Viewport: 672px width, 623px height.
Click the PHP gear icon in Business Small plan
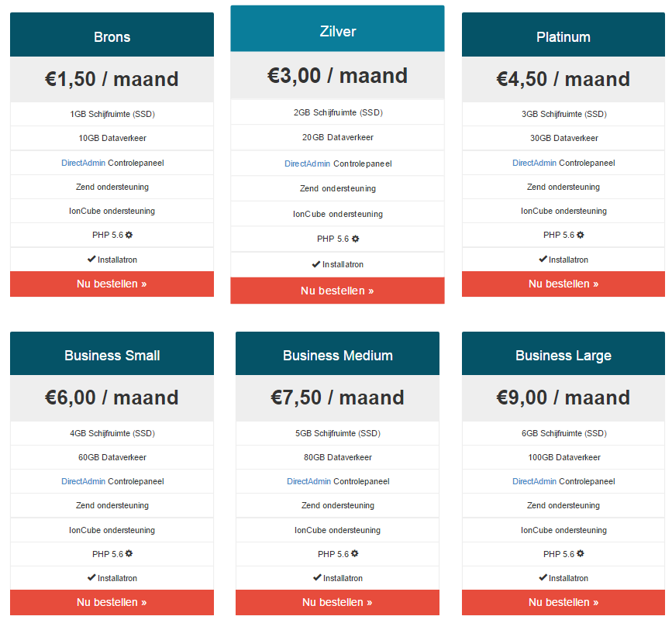tap(129, 553)
